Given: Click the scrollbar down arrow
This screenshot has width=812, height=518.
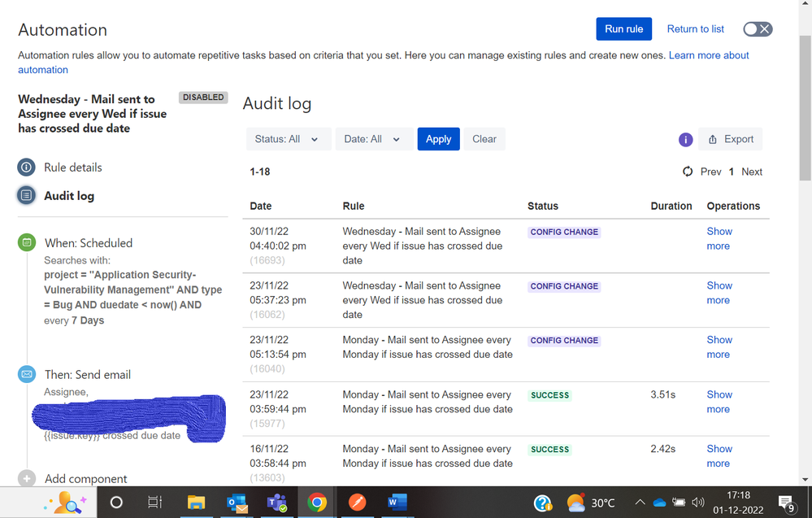Looking at the screenshot, I should tap(805, 480).
